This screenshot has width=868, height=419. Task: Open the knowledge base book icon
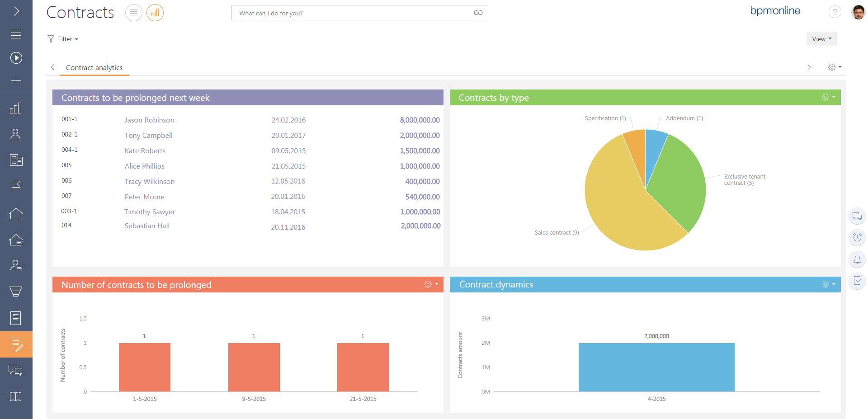[16, 396]
